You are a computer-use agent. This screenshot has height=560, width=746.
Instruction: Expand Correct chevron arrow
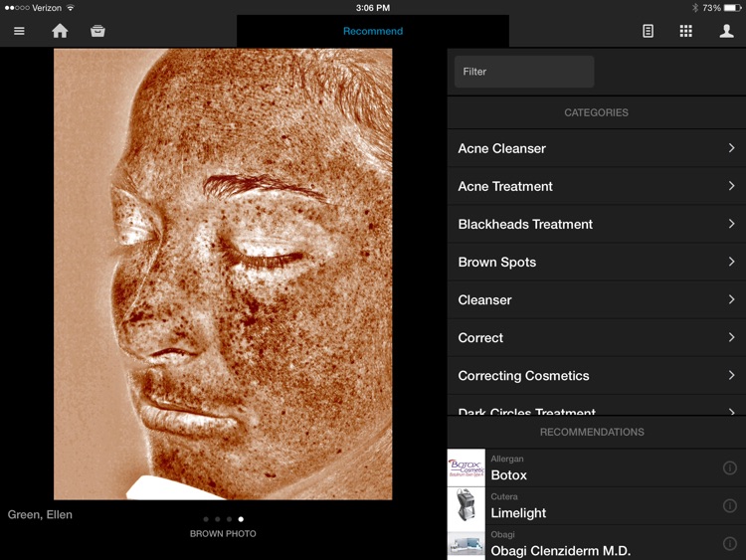pos(731,337)
